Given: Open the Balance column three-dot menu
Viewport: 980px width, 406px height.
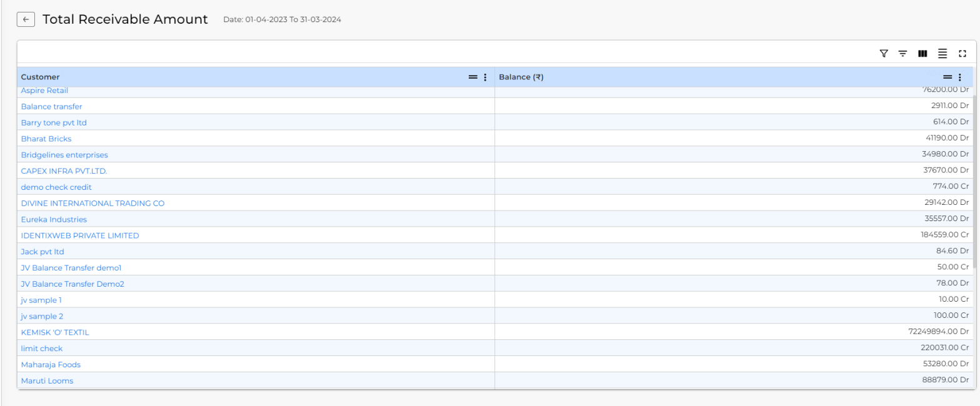Looking at the screenshot, I should click(959, 77).
